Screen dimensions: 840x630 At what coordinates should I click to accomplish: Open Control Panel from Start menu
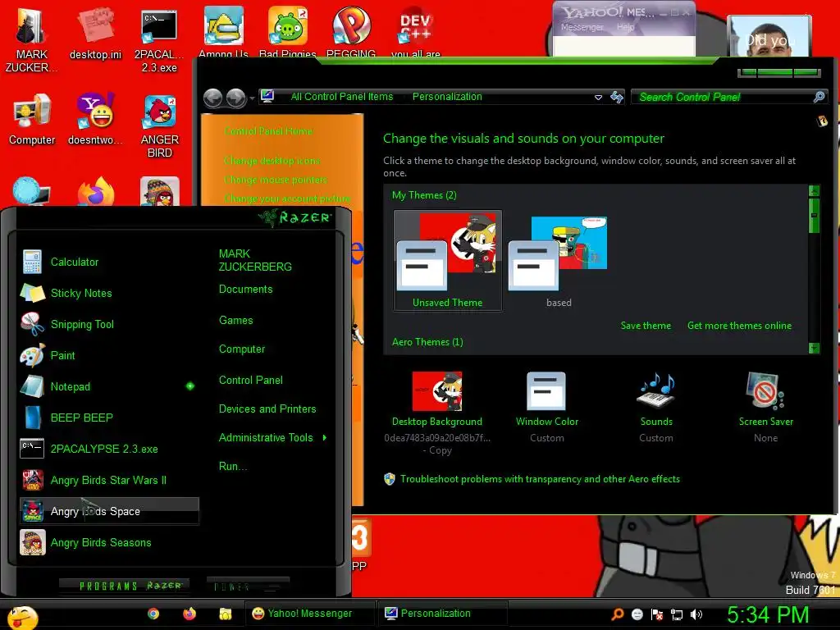pos(251,381)
